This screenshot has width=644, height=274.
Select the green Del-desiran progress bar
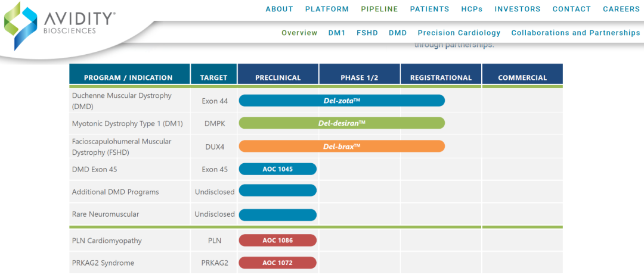click(x=342, y=123)
